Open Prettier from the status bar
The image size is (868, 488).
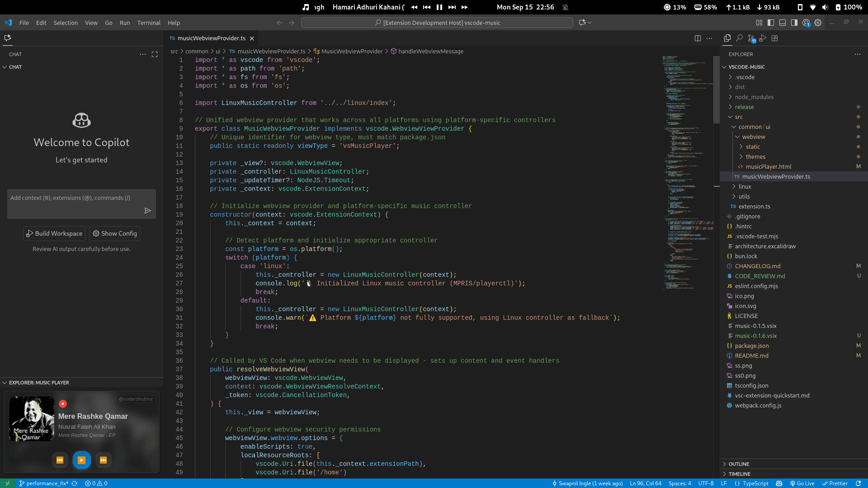(836, 483)
